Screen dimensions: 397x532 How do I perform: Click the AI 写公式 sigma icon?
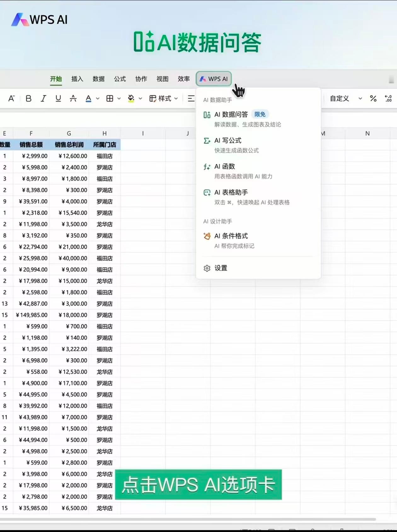pos(207,141)
